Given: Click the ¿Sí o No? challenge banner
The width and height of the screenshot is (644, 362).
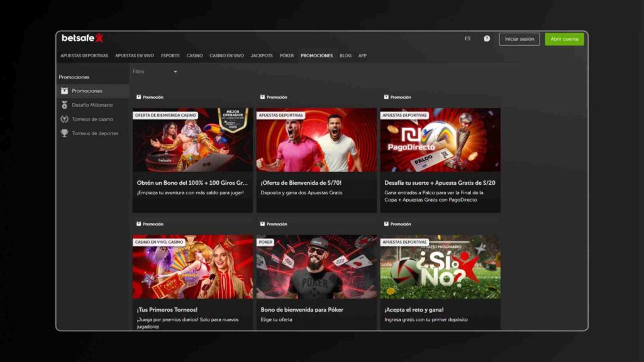Looking at the screenshot, I should (x=440, y=266).
